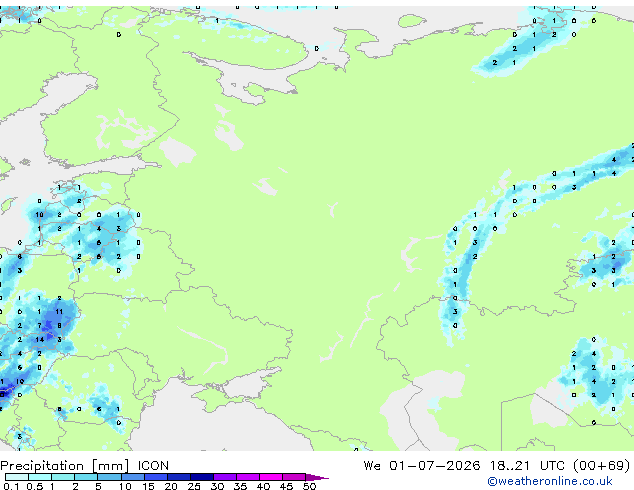Pick the 15–20 mm blue legend box
The image size is (634, 490).
click(155, 477)
